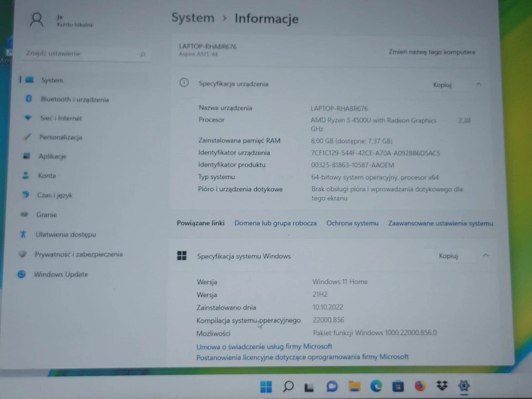Open taskbar Search magnifier

tap(288, 387)
